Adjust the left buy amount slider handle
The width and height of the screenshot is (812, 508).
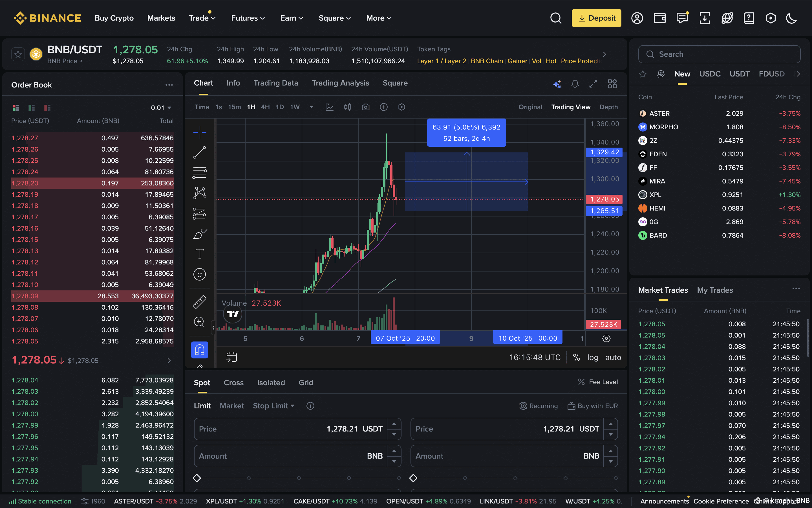[x=197, y=478]
